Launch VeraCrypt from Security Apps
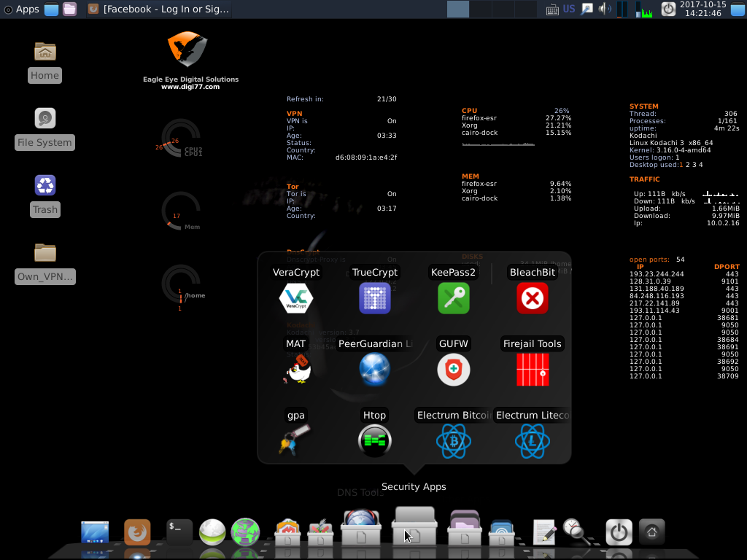 tap(296, 298)
